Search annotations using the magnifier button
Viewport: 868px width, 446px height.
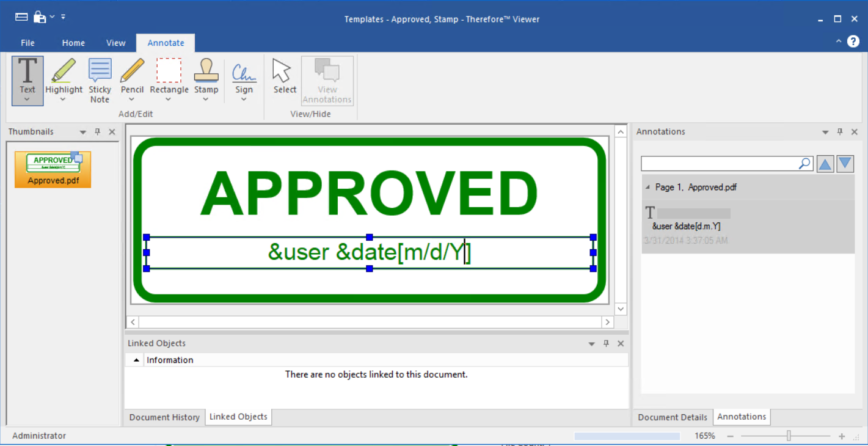[804, 163]
